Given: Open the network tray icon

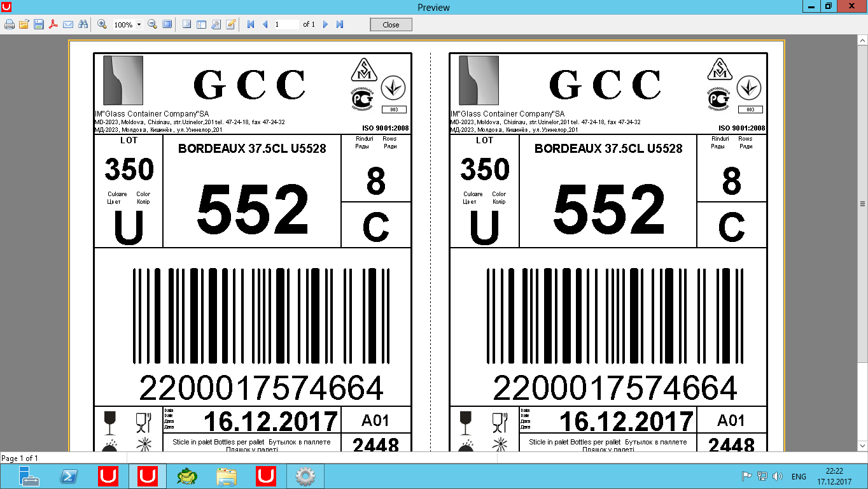Looking at the screenshot, I should [x=762, y=476].
